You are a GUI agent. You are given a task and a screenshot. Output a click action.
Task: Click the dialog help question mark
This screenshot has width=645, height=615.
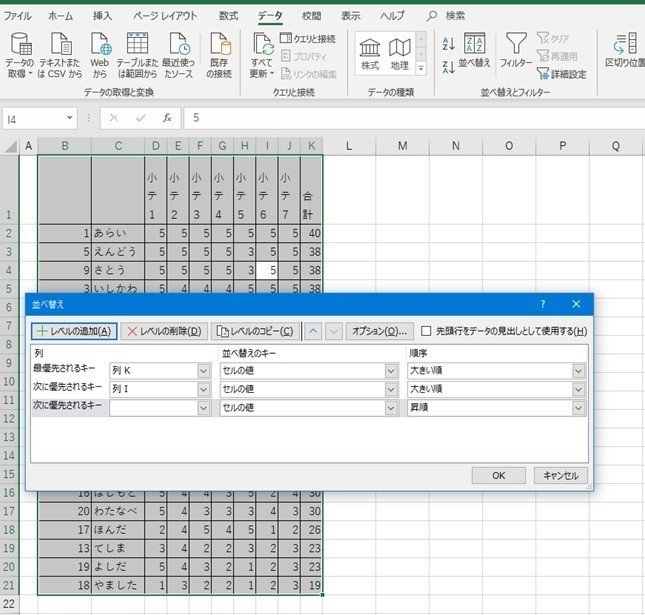click(x=543, y=304)
